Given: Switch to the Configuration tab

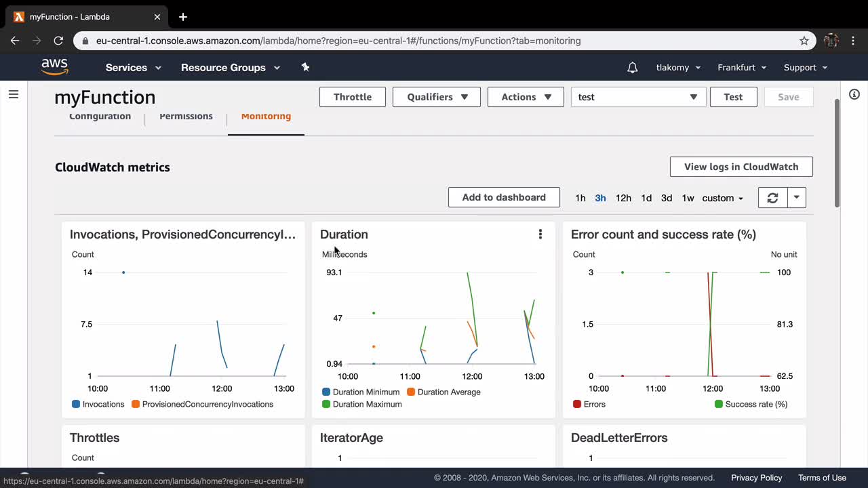Looking at the screenshot, I should pos(100,116).
